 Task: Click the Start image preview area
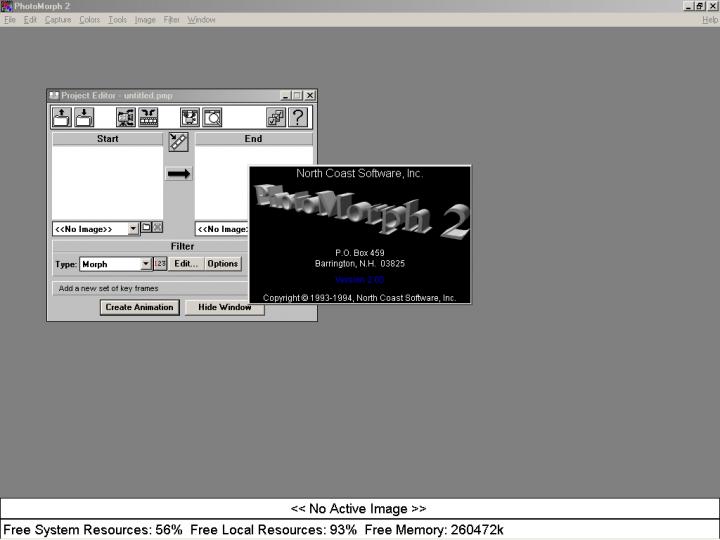107,182
